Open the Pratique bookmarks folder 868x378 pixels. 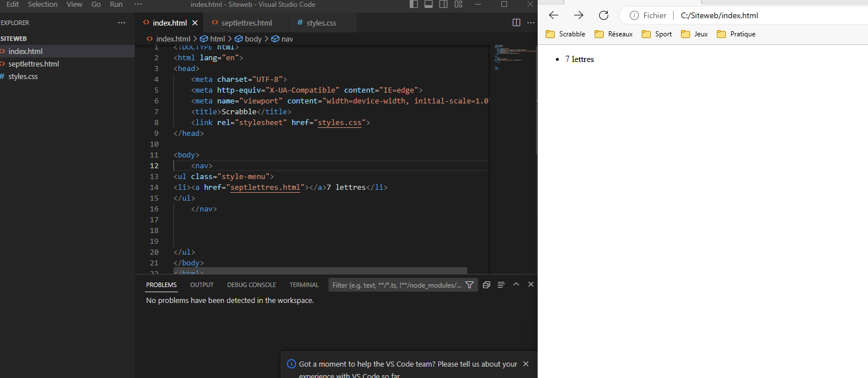pos(736,34)
